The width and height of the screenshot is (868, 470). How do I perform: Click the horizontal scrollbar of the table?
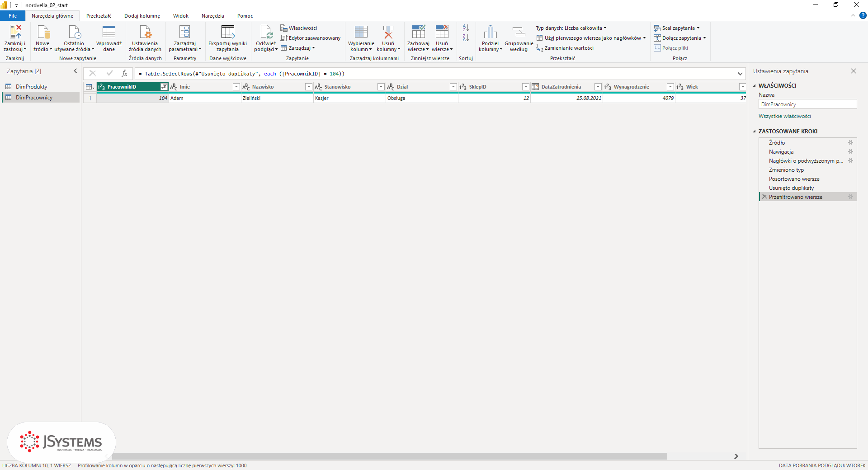coord(389,456)
